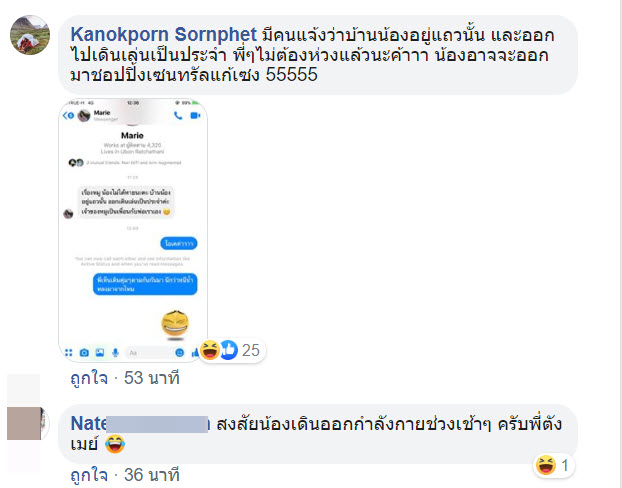Image resolution: width=622 pixels, height=488 pixels.
Task: Open Kanokporn Sornphet's profile picture
Action: coord(30,35)
